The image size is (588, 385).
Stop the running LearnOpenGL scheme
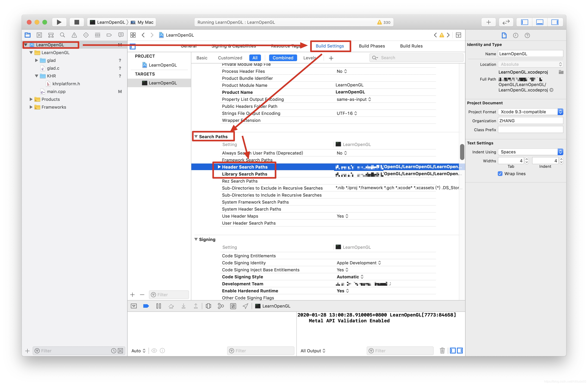[x=77, y=22]
